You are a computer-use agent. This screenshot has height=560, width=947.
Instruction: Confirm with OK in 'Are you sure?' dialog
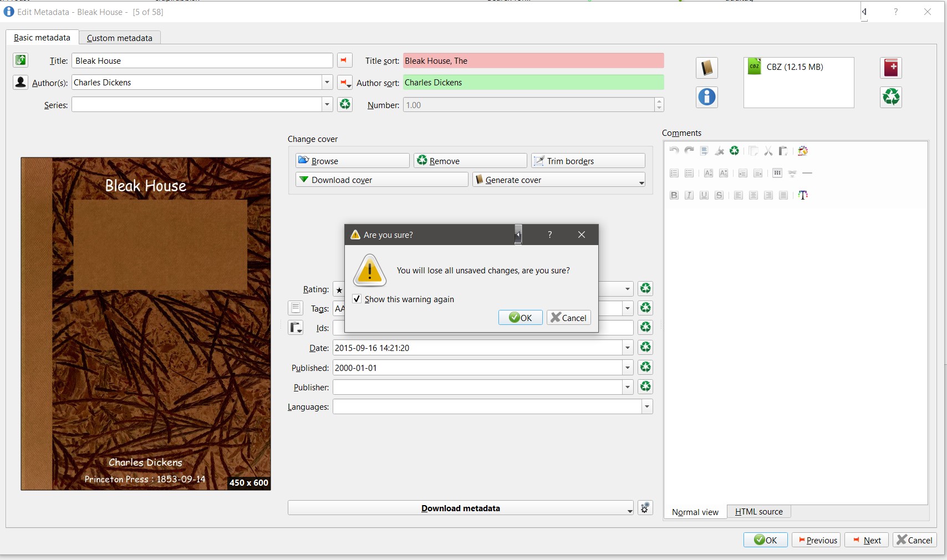tap(520, 317)
